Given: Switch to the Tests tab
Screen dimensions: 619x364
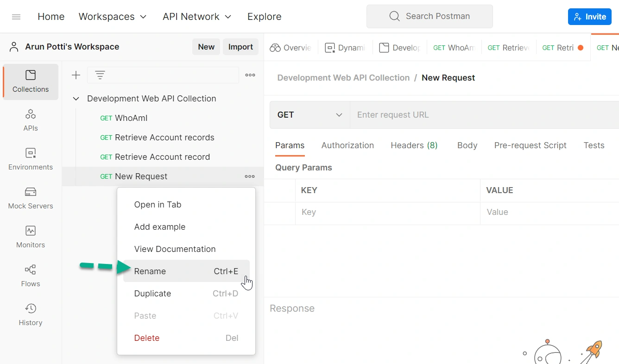Looking at the screenshot, I should point(594,145).
